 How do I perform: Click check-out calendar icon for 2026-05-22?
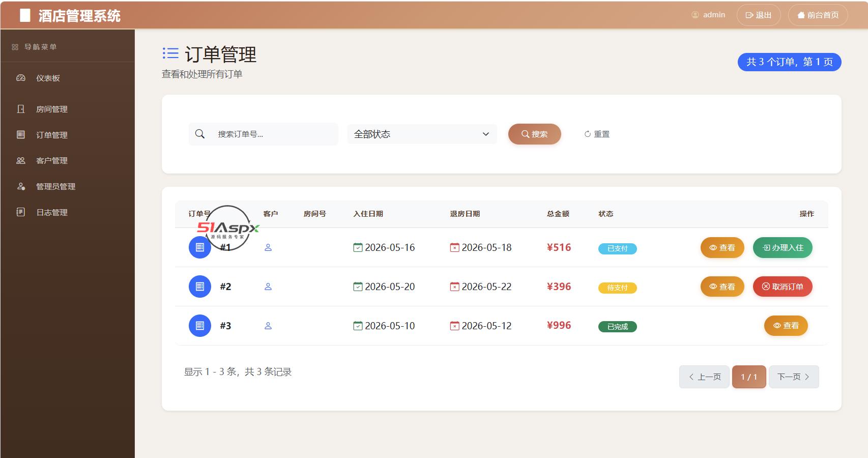click(x=455, y=287)
